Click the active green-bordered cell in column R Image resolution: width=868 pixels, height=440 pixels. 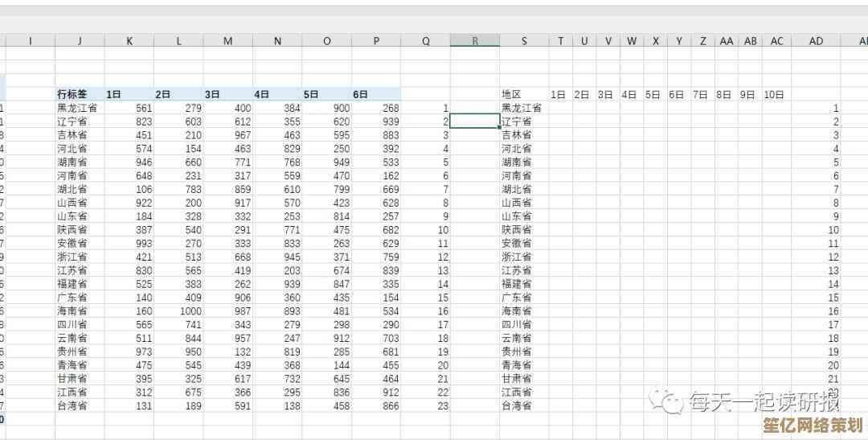[x=474, y=121]
